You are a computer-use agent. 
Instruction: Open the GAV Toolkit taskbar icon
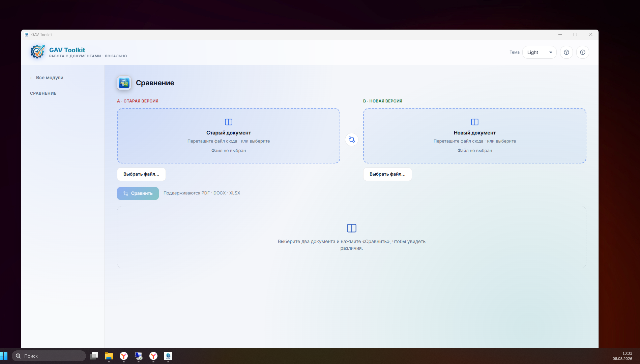tap(168, 356)
